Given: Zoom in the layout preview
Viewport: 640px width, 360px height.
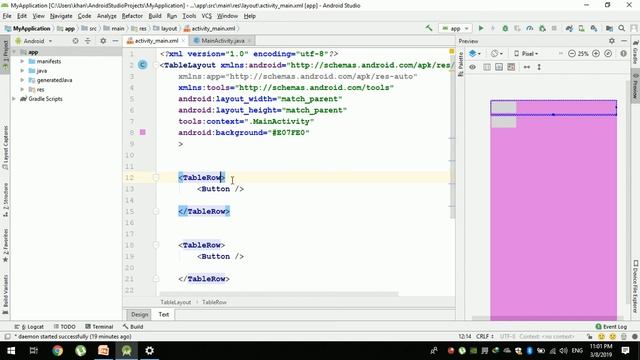Looking at the screenshot, I should pyautogui.click(x=596, y=53).
